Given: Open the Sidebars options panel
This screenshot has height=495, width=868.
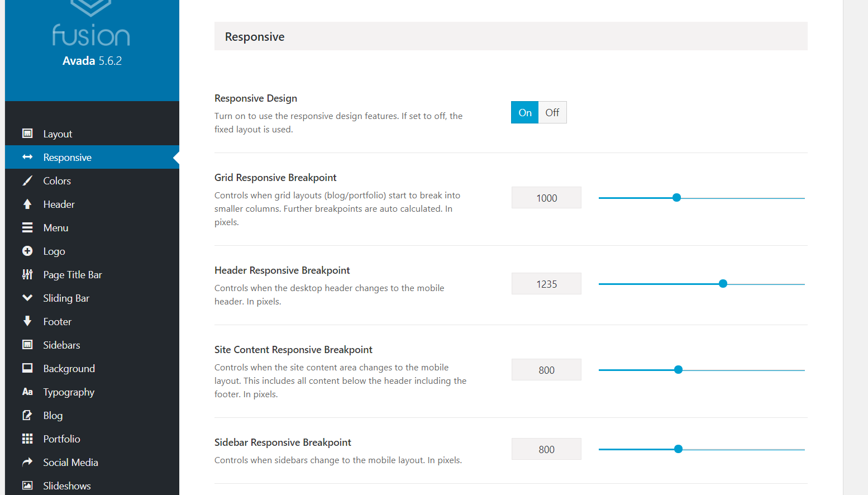Looking at the screenshot, I should click(x=61, y=345).
